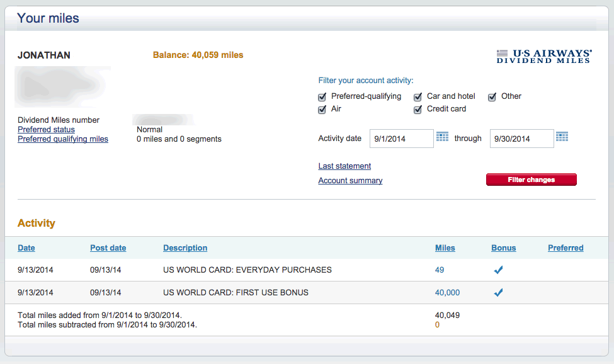The height and width of the screenshot is (364, 614).
Task: Click Total miles added summary line
Action: point(100,315)
